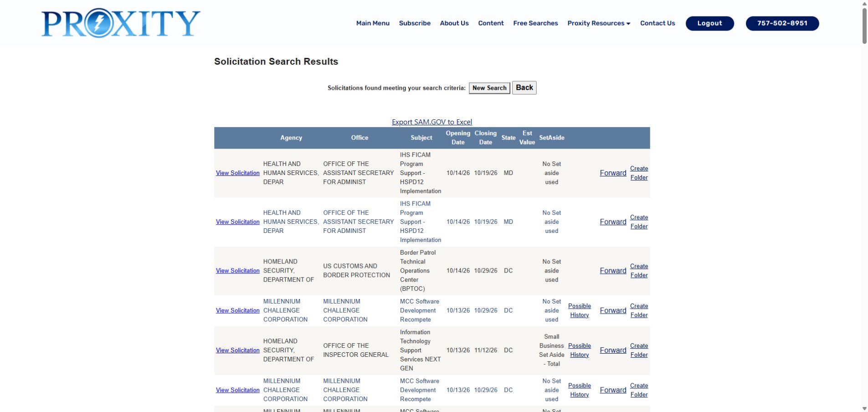868x412 pixels.
Task: Click the scrollbar down arrow
Action: (864, 408)
